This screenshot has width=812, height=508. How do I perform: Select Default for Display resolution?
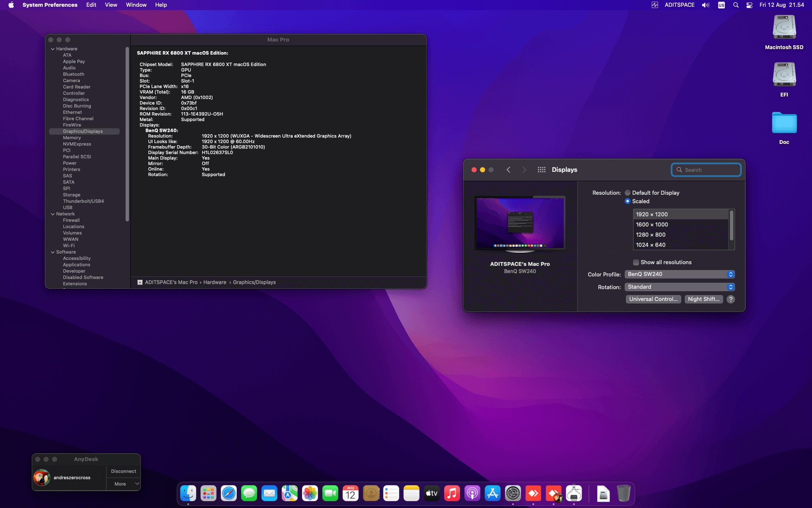(x=628, y=193)
